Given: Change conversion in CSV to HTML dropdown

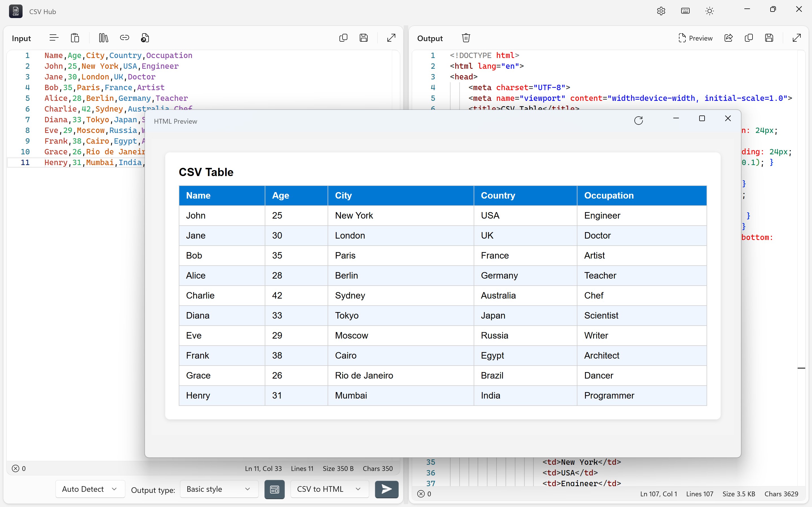Looking at the screenshot, I should (x=329, y=489).
